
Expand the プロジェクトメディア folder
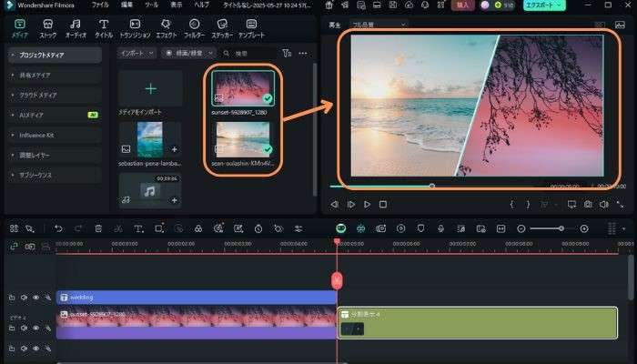pyautogui.click(x=55, y=55)
